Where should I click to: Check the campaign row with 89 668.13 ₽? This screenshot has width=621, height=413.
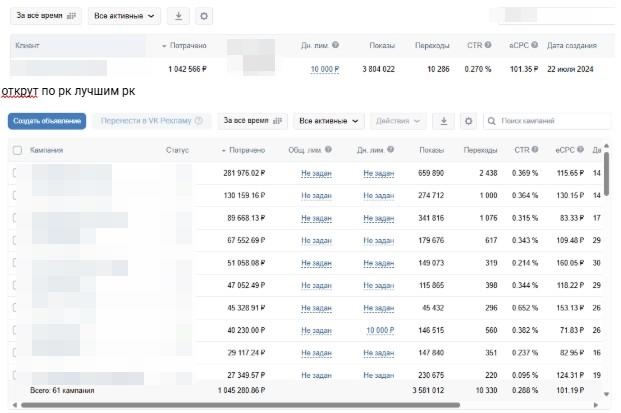15,218
